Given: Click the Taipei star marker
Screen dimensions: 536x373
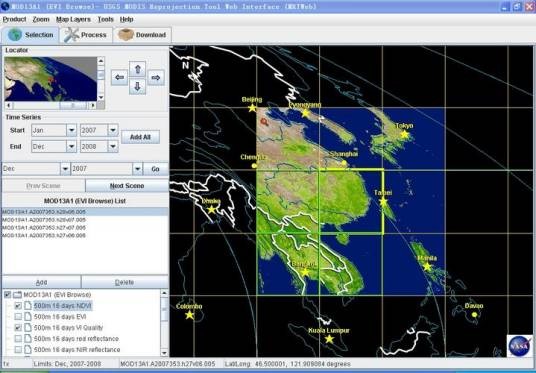Looking at the screenshot, I should click(383, 202).
